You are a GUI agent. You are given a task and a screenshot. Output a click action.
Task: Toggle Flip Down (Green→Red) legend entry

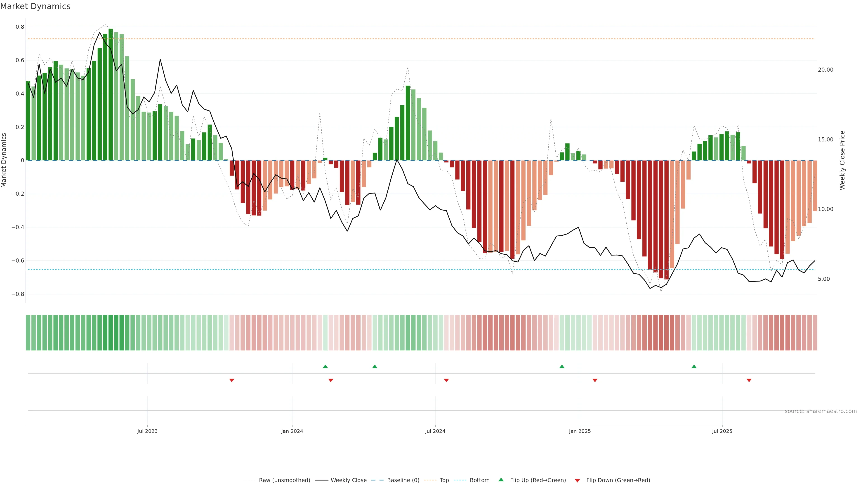(x=618, y=480)
